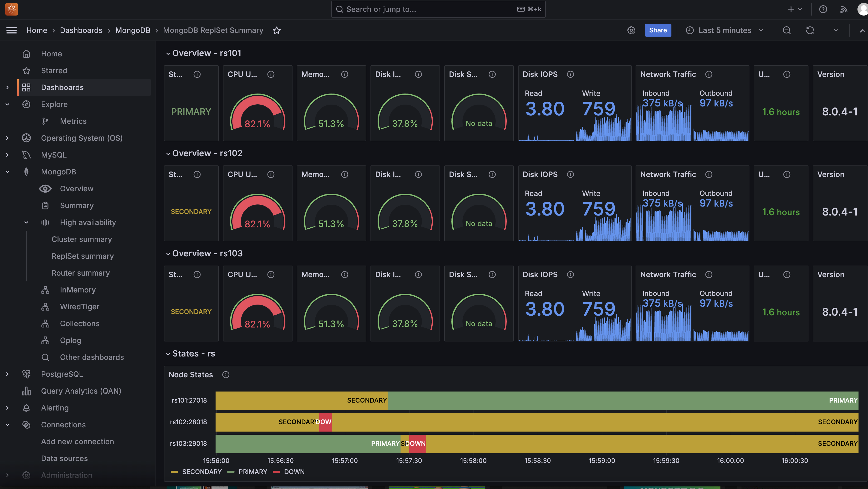
Task: Go to Home in the breadcrumb
Action: 37,30
